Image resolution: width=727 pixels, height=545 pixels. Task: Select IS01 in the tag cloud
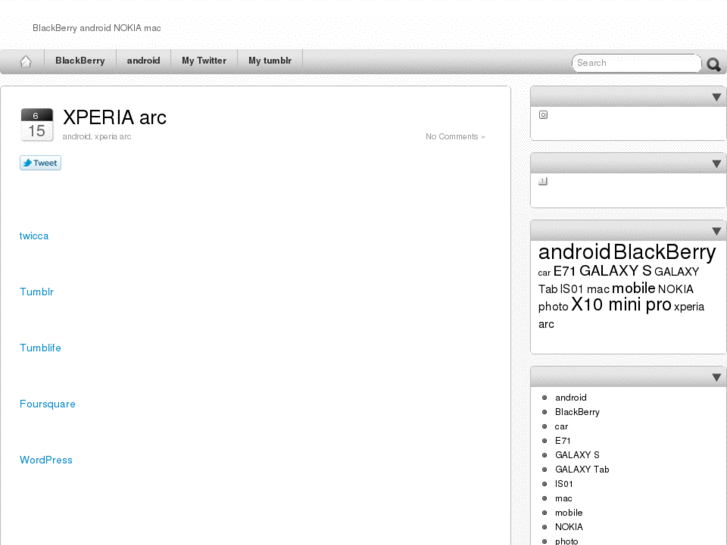(571, 289)
